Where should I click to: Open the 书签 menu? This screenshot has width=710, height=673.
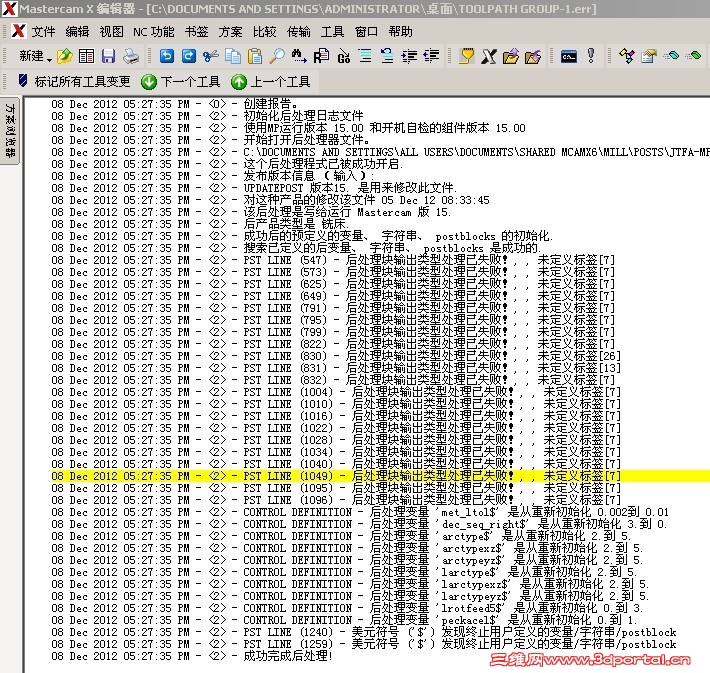tap(197, 32)
